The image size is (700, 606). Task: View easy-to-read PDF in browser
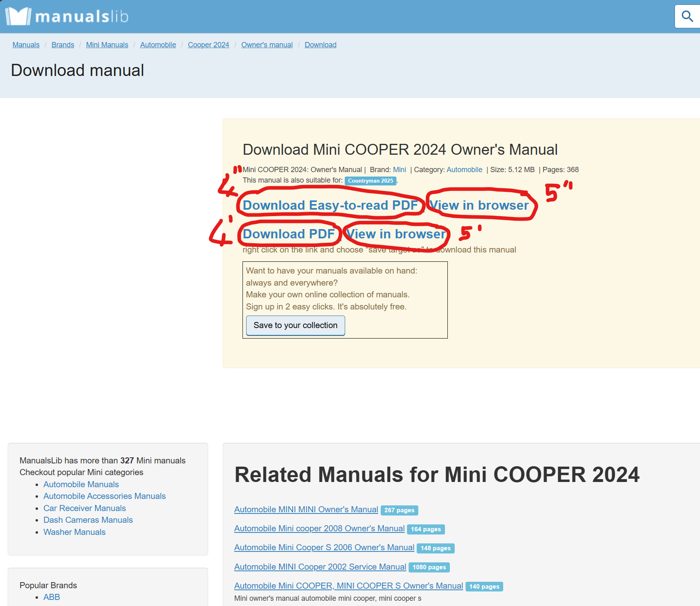[x=479, y=205]
